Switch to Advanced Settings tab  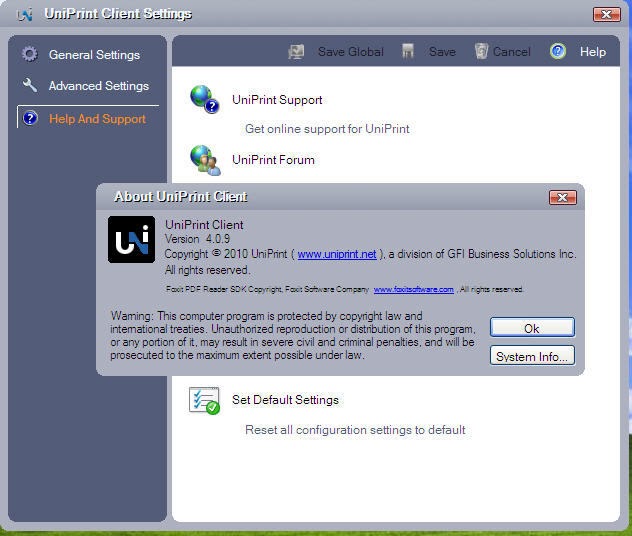(x=99, y=85)
